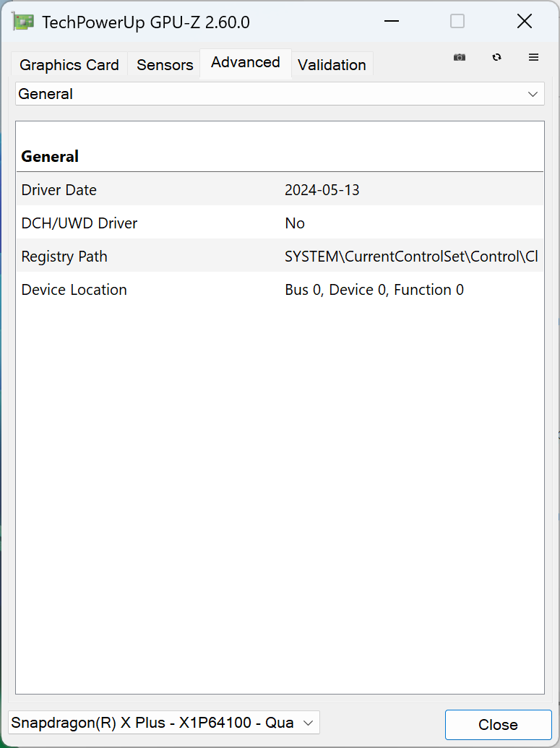This screenshot has height=748, width=560.
Task: Minimize the GPU-Z window
Action: click(392, 22)
